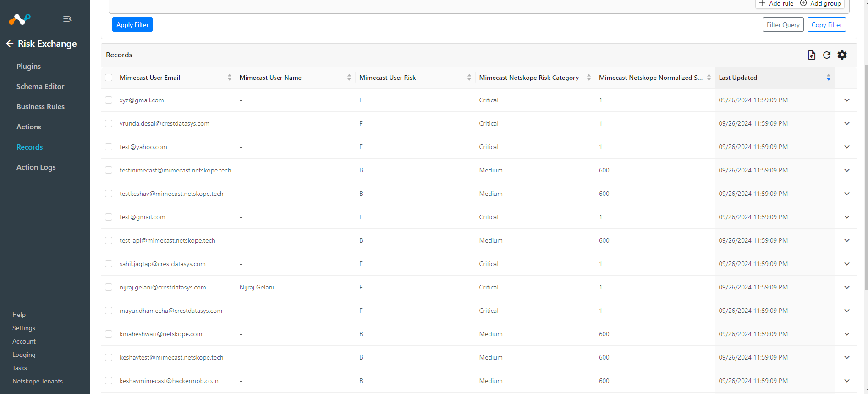Viewport: 868px width, 394px height.
Task: Export records with the file upload icon
Action: click(811, 55)
